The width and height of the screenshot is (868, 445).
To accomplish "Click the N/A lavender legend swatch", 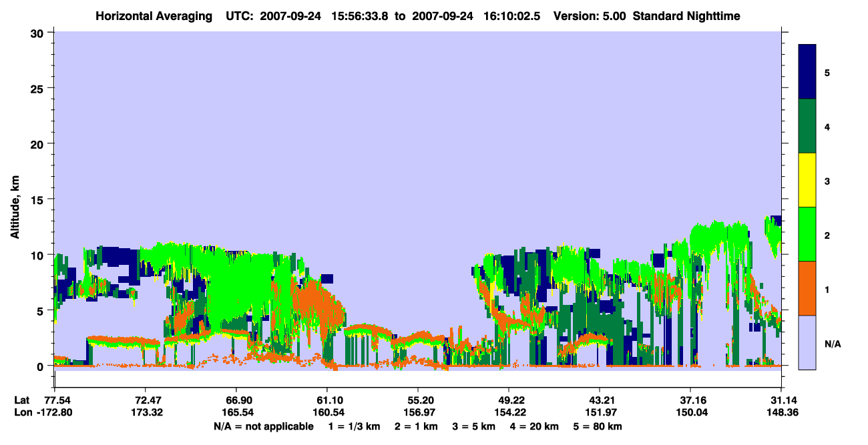I will [807, 342].
